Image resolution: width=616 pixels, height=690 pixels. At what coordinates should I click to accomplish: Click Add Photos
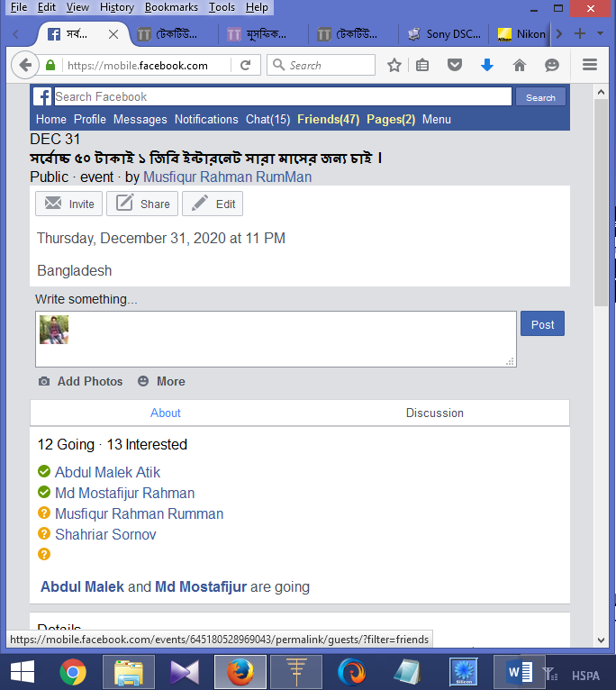pyautogui.click(x=80, y=381)
